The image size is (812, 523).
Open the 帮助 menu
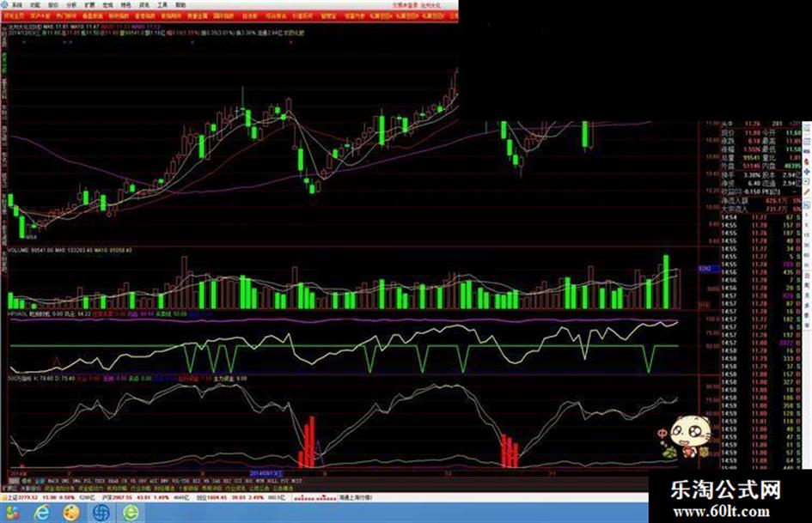(180, 4)
